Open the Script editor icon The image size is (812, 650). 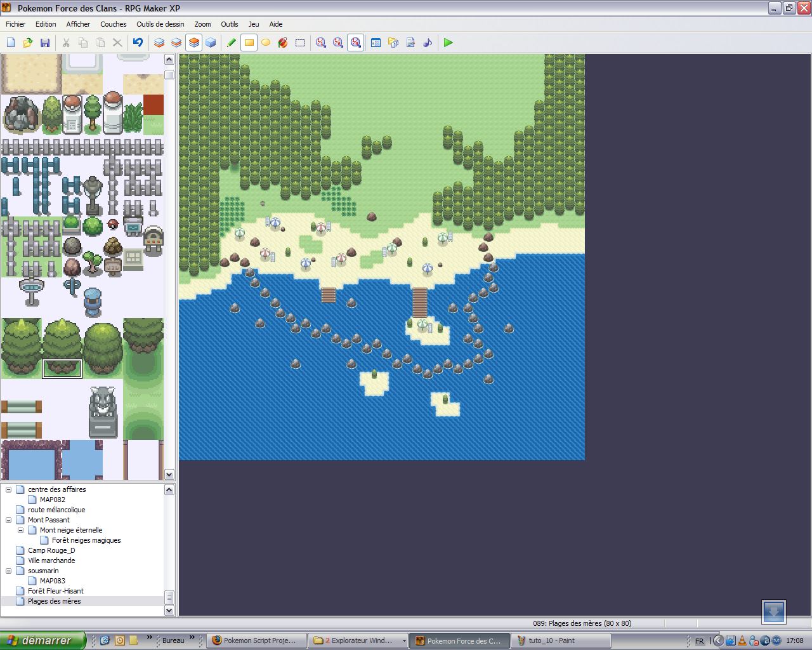coord(410,43)
